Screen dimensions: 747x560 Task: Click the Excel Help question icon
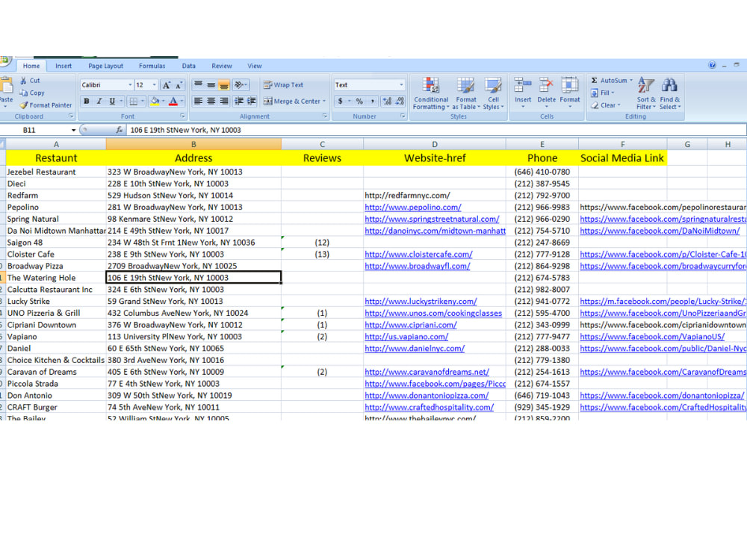click(x=712, y=65)
